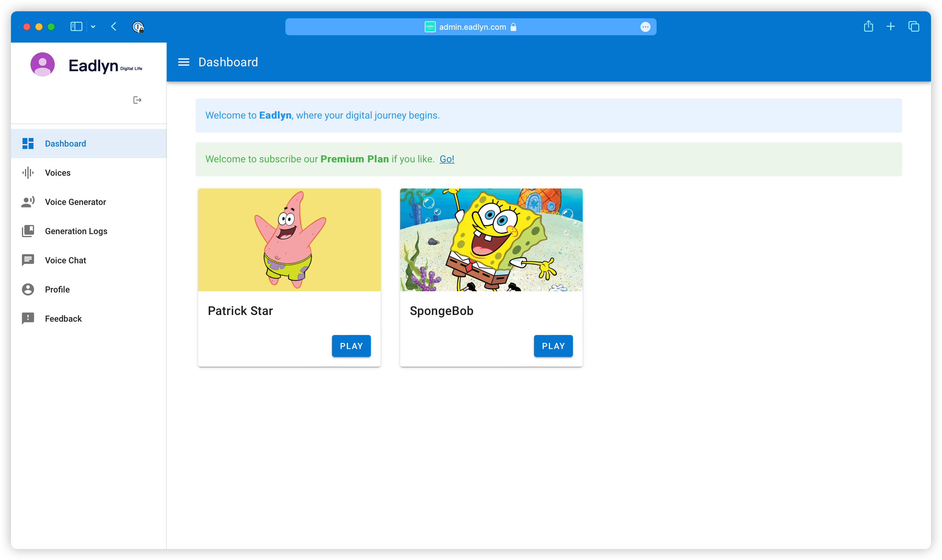This screenshot has height=560, width=942.
Task: Click the logout icon in sidebar
Action: [137, 100]
